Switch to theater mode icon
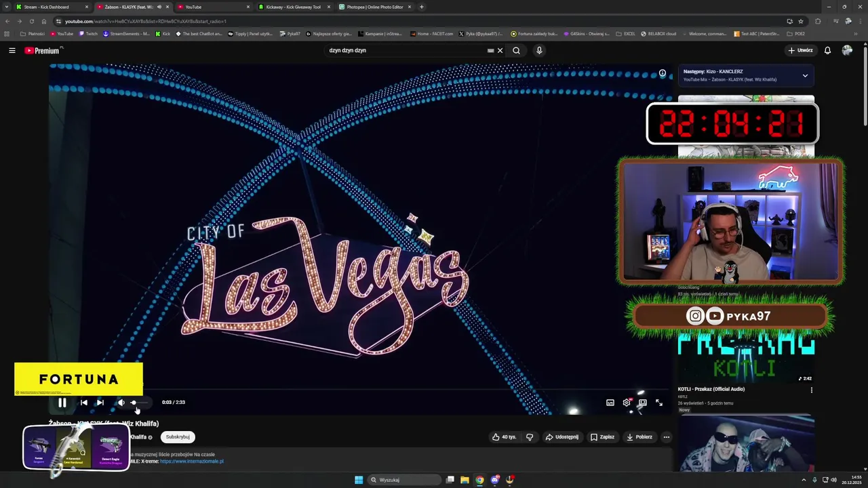 tap(643, 403)
